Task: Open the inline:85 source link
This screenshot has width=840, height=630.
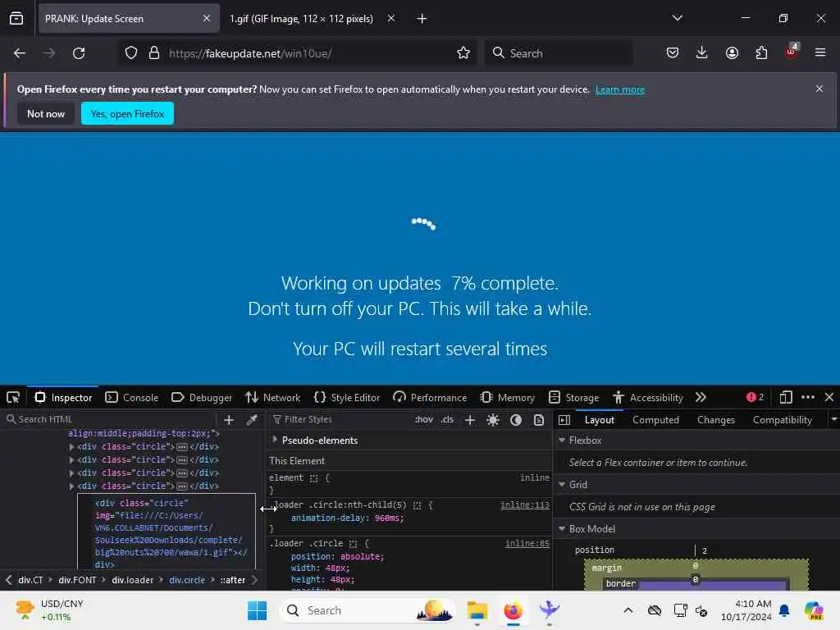Action: click(527, 543)
